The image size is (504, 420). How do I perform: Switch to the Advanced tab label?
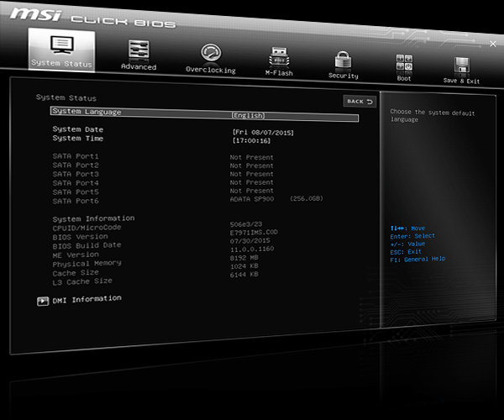(138, 67)
